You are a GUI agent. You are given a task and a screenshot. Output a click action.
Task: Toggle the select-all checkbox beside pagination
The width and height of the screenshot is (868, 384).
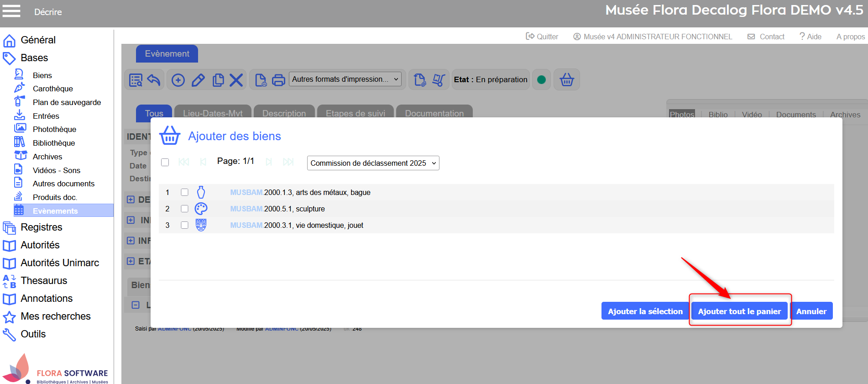165,163
